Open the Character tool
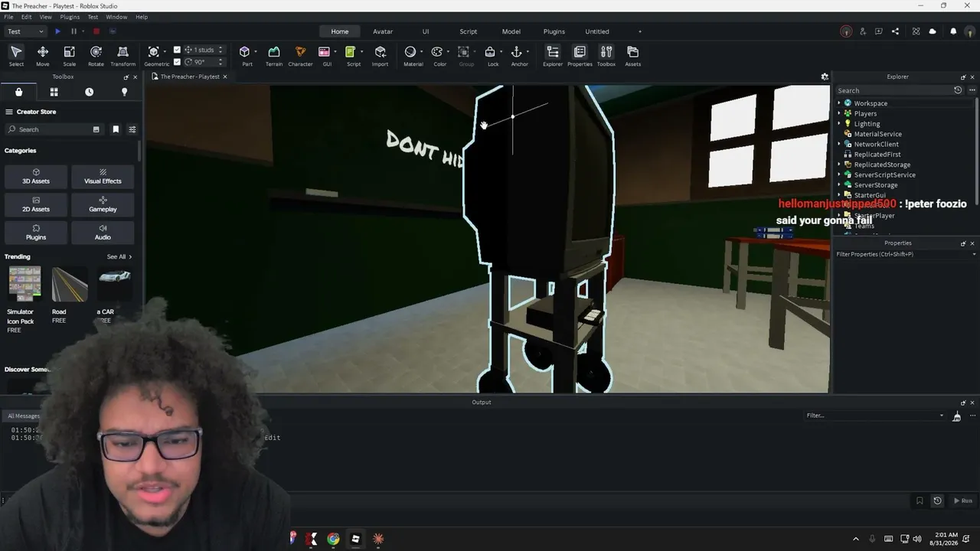The width and height of the screenshot is (980, 551). (300, 56)
